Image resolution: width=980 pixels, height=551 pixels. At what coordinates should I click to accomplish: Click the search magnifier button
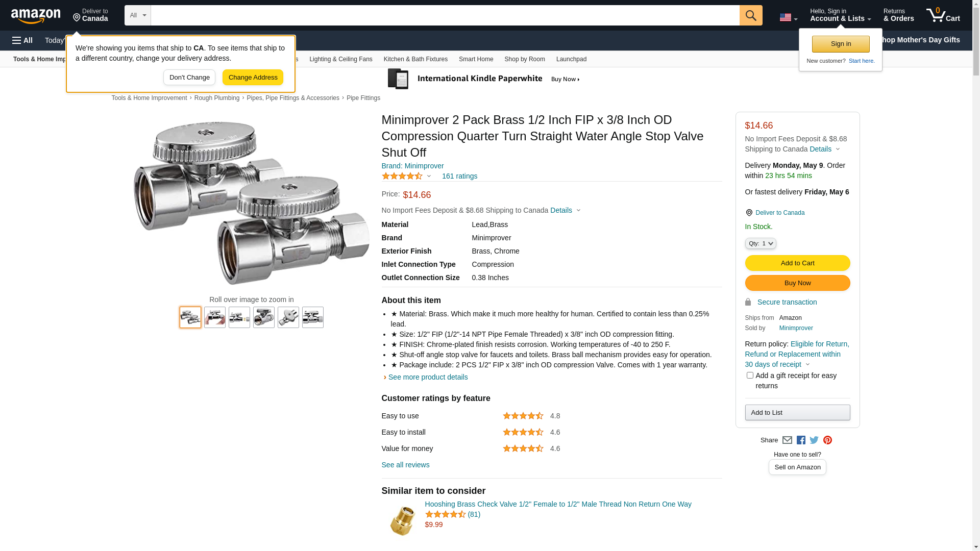coord(750,15)
